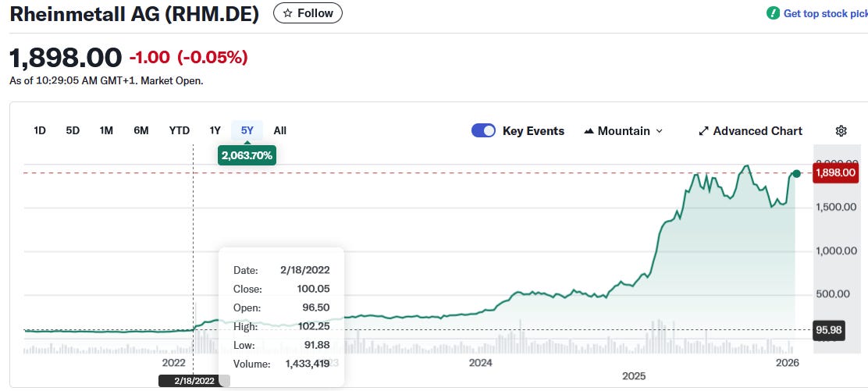Toggle the Key Events switch
This screenshot has height=391, width=868.
[483, 130]
